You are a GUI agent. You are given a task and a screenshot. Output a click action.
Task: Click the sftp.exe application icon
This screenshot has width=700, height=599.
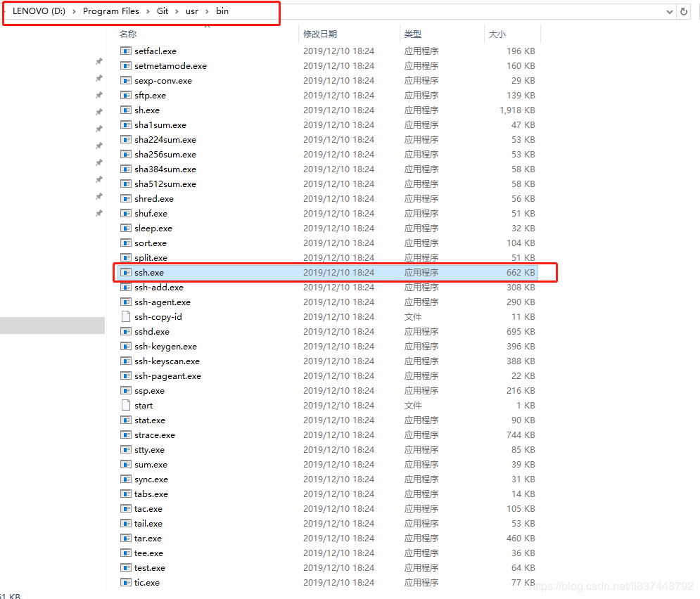tap(127, 95)
